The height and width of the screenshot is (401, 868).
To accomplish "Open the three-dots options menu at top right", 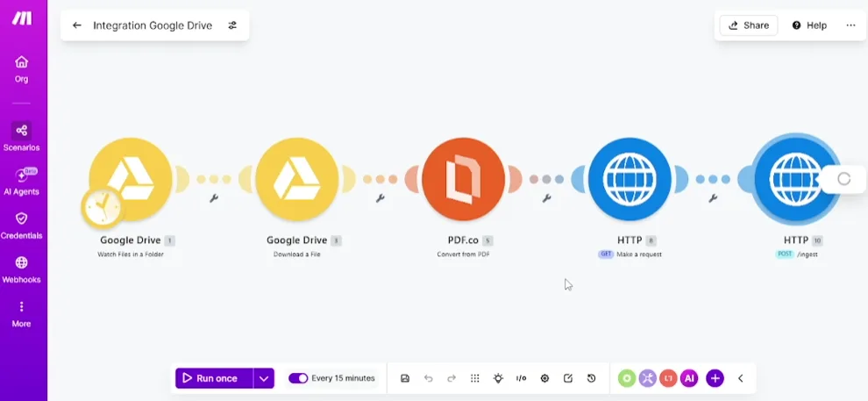I will (850, 25).
